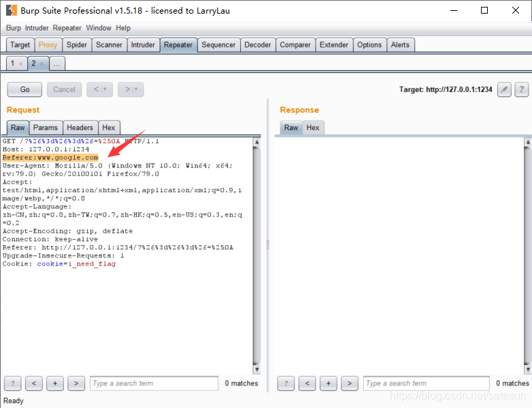Click the Accept-Encoding: gzip, deflate line
The height and width of the screenshot is (408, 532).
(x=67, y=232)
